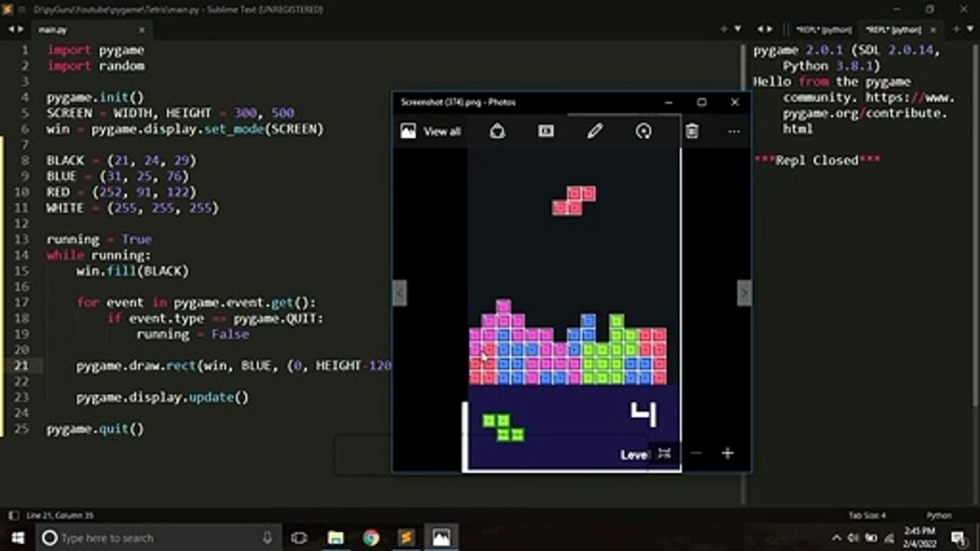Click 'import pygame' on line 1
Screen dimensions: 980x551
96,51
